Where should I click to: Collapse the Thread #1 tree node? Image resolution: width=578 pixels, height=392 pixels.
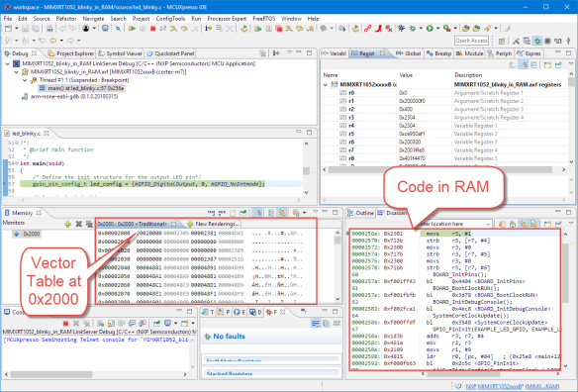[25, 80]
